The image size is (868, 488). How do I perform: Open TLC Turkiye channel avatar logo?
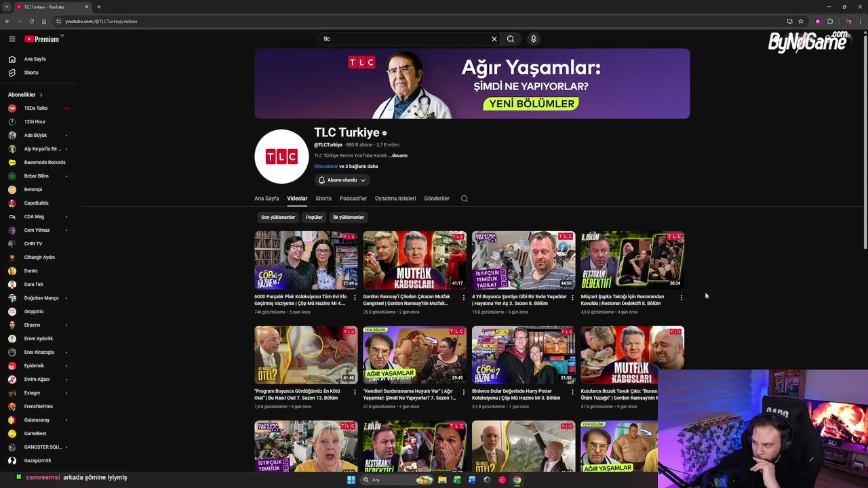(x=281, y=157)
